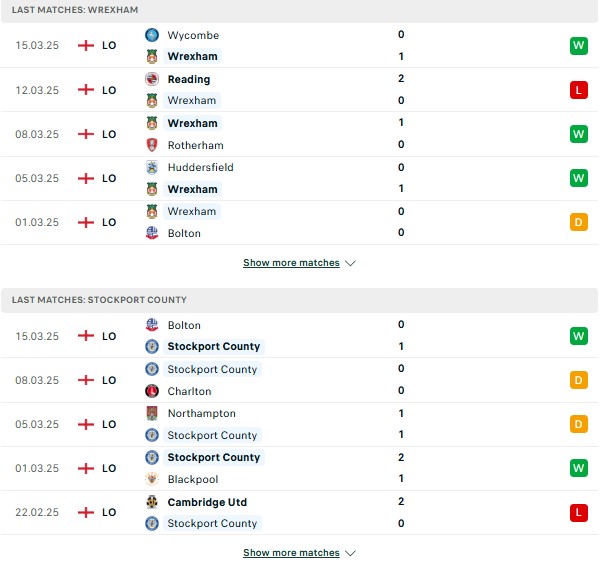Click the England flag on the 15.03.25 Wycombe row
This screenshot has width=604, height=571.
[86, 45]
